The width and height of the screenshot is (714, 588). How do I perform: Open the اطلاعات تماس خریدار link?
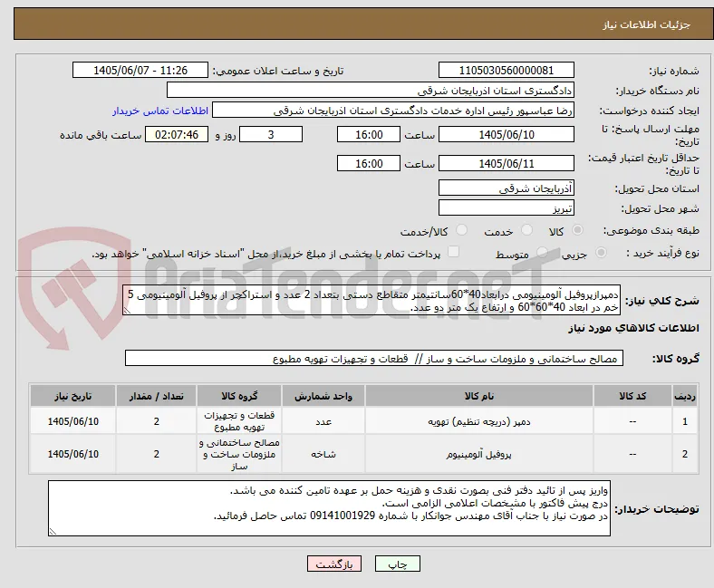click(x=160, y=111)
